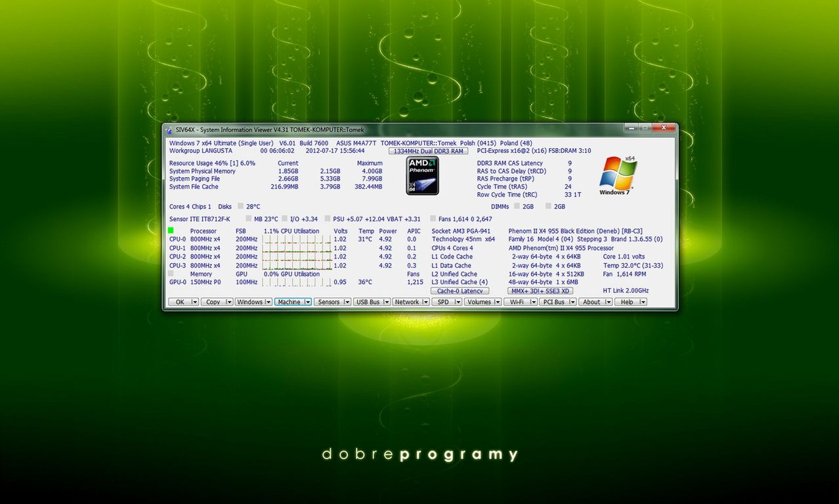Open the Windows button dropdown arrow
This screenshot has width=839, height=504.
pyautogui.click(x=268, y=302)
